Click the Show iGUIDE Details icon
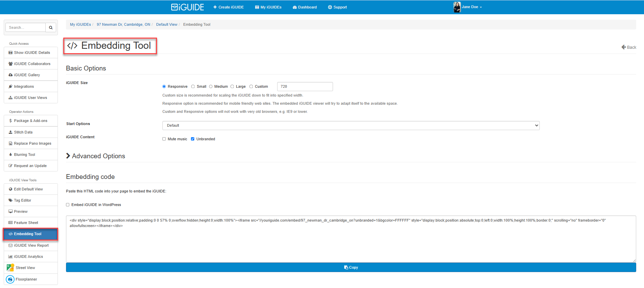The height and width of the screenshot is (288, 644). [x=10, y=53]
